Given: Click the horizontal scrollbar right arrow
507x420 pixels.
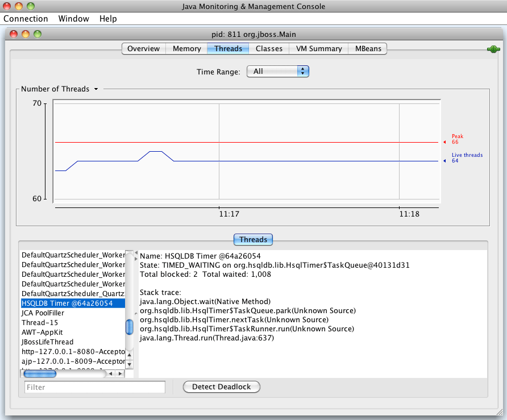Looking at the screenshot, I should pyautogui.click(x=120, y=373).
